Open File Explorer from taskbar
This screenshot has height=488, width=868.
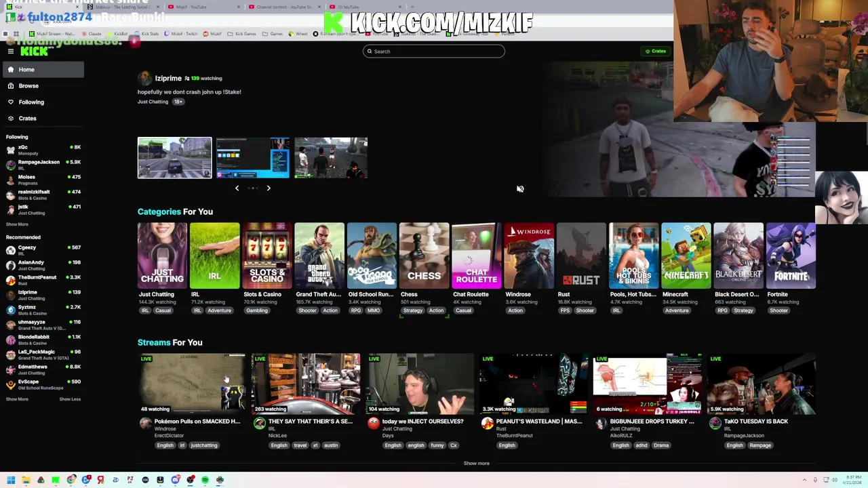26,480
